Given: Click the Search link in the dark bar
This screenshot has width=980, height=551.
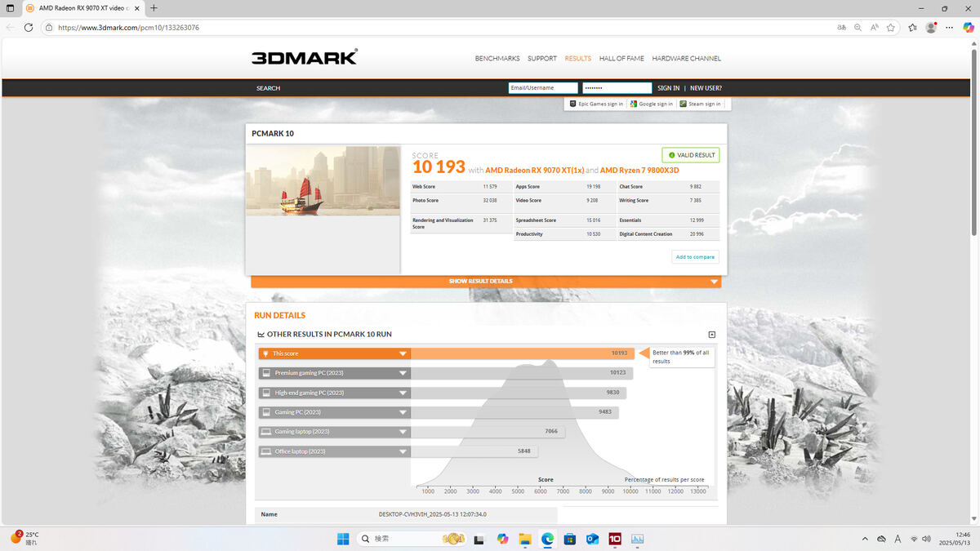Looking at the screenshot, I should (268, 88).
